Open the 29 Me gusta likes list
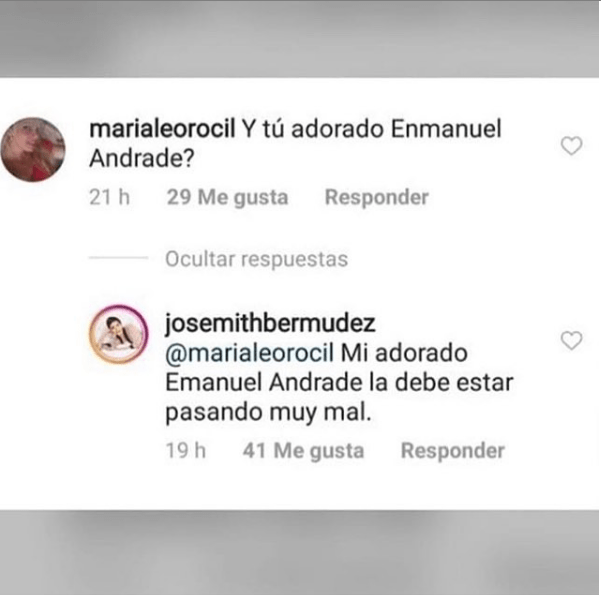This screenshot has width=601, height=595. 227,197
